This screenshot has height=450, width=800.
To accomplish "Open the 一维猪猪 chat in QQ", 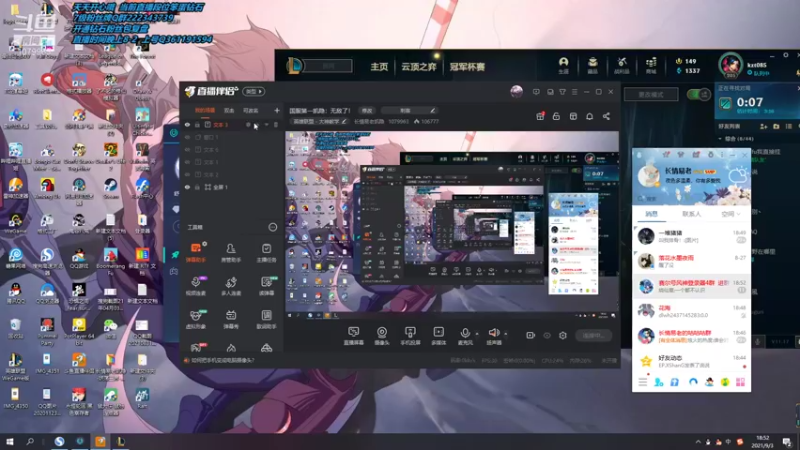I will tap(691, 236).
